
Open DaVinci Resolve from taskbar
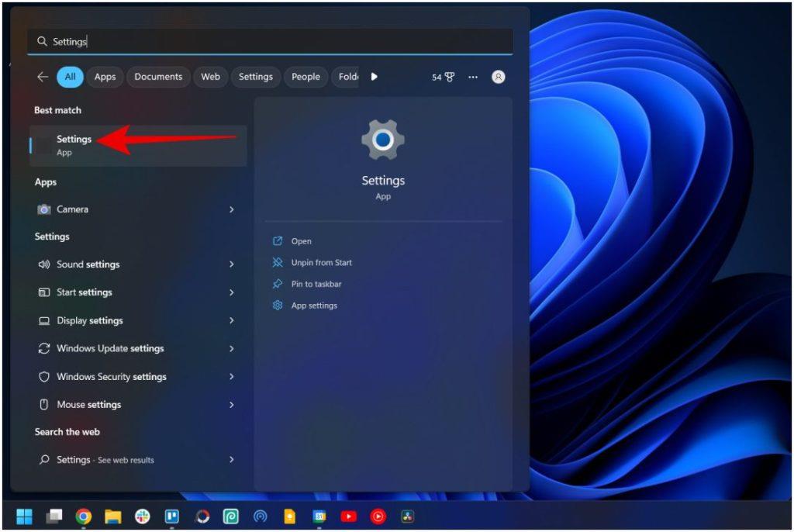408,516
